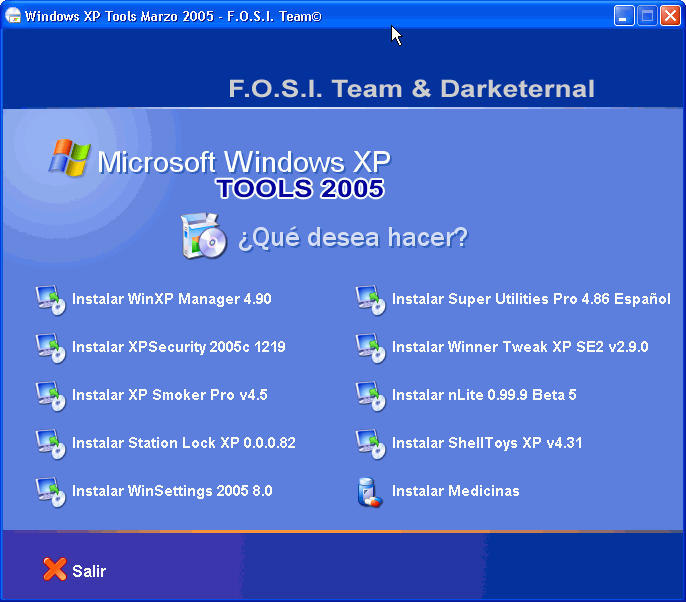
Task: Click the install icon beside ShellToys XP v4.31
Action: (370, 444)
